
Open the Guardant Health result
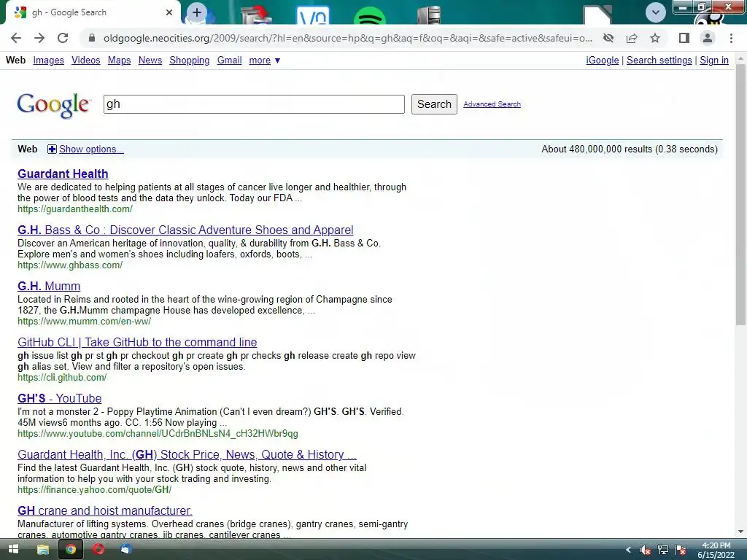[63, 174]
